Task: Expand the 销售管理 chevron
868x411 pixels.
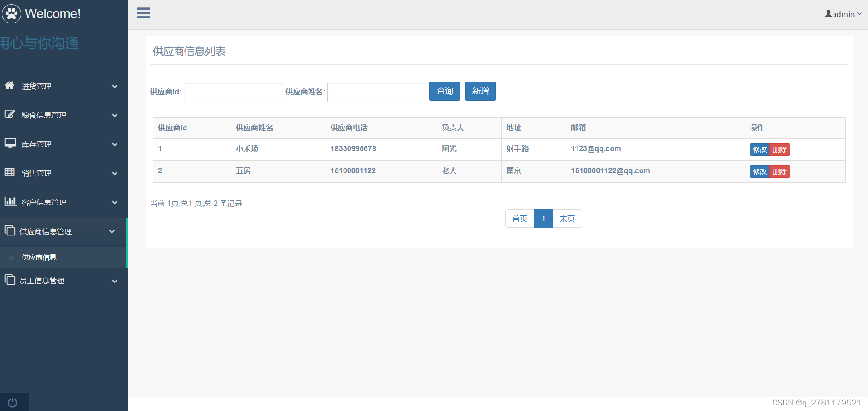Action: pyautogui.click(x=115, y=173)
